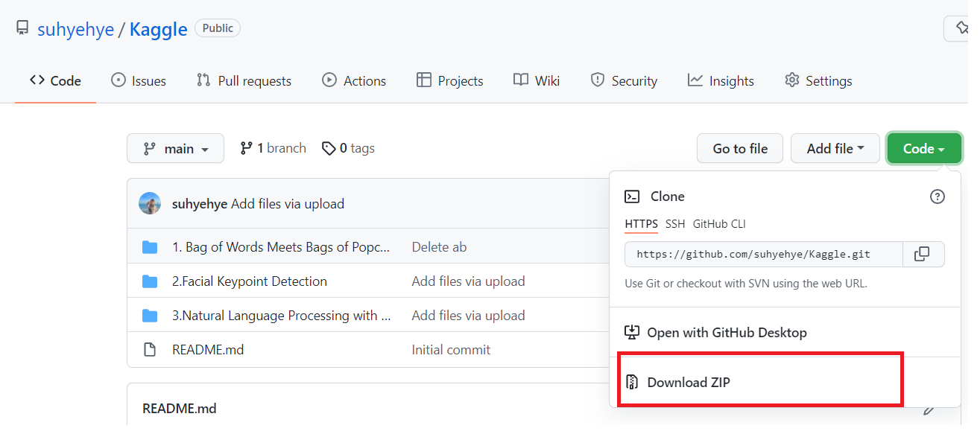Copy the clone URL to clipboard

point(922,254)
